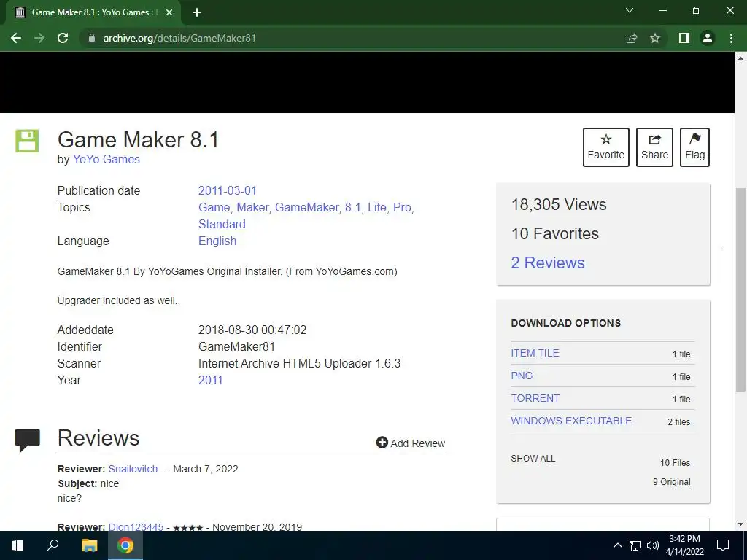The image size is (747, 560).
Task: Open the 8.1 topic link
Action: click(x=355, y=208)
